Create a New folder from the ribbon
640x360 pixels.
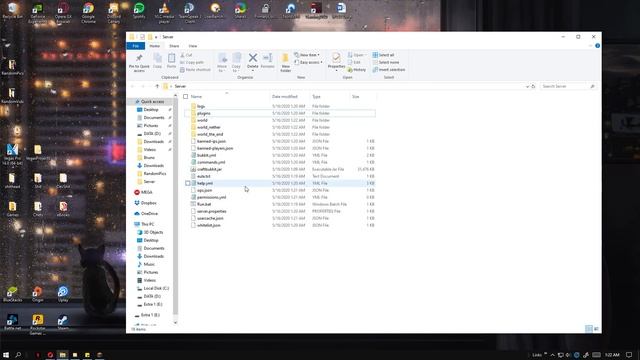click(286, 62)
